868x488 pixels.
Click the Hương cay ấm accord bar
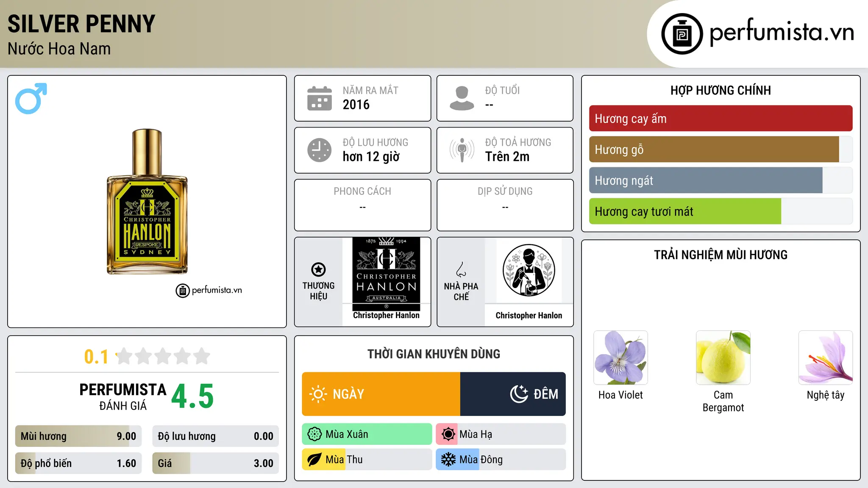(721, 119)
